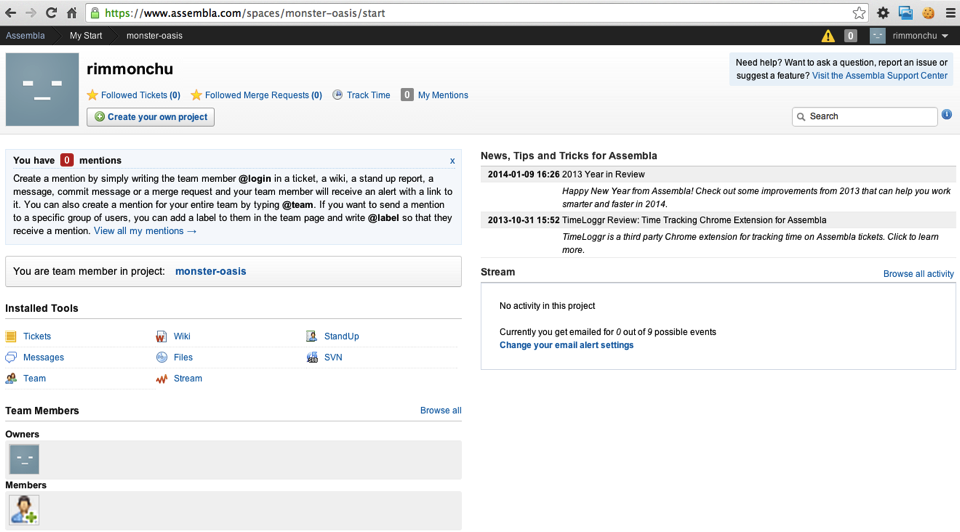Open the Track Time link
960x532 pixels.
pos(368,95)
